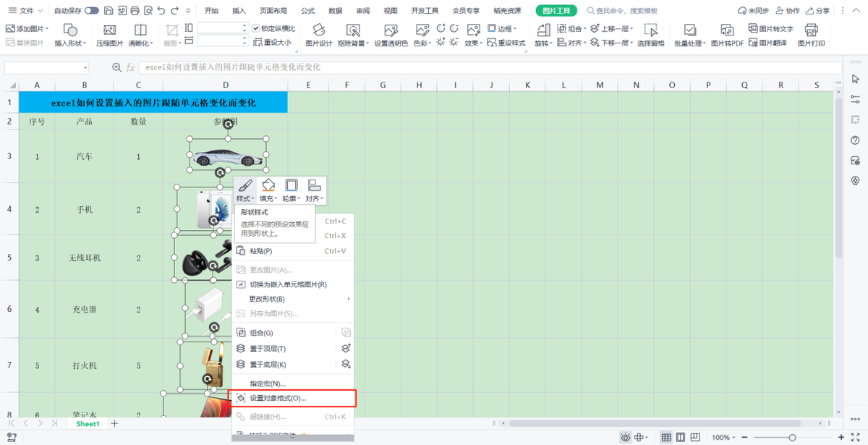Open 添加图片 dropdown
Viewport: 868px width, 445px height.
point(28,28)
